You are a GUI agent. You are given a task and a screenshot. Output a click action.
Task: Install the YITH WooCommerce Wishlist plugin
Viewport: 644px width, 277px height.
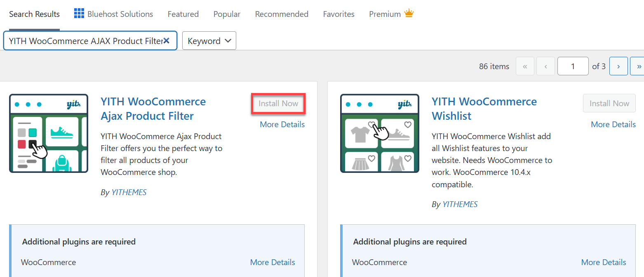609,103
